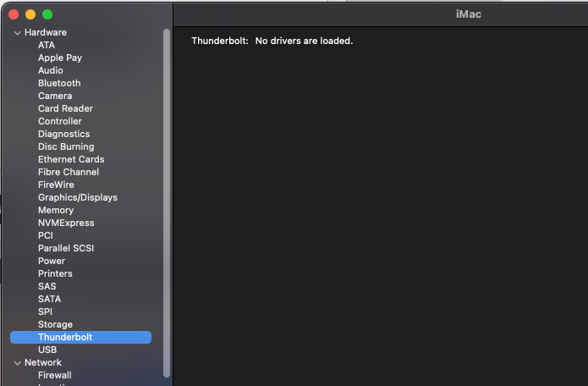Open Power information
Viewport: 588px width, 386px height.
(52, 261)
